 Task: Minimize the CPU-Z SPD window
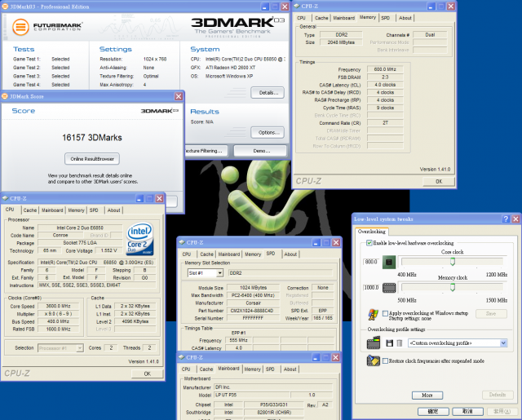(x=316, y=242)
